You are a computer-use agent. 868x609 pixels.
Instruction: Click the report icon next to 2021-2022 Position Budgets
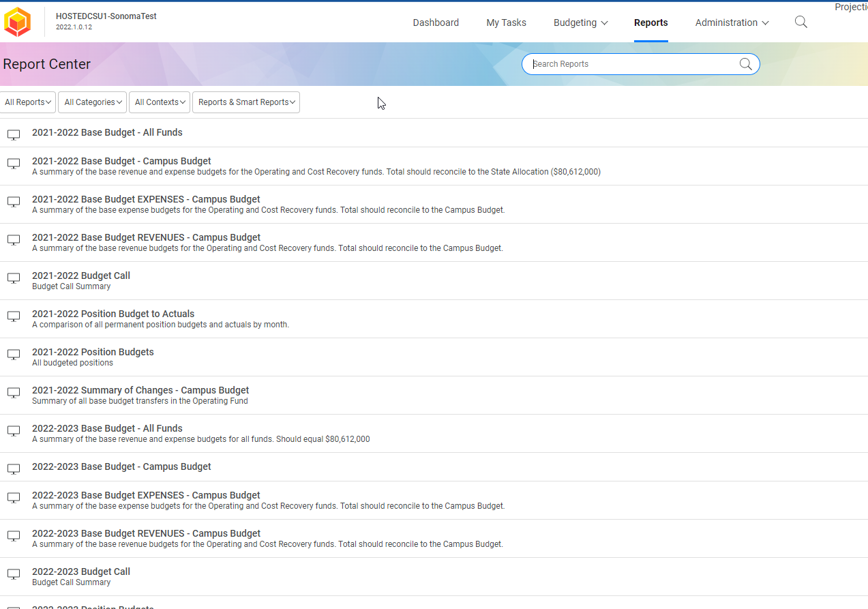14,355
